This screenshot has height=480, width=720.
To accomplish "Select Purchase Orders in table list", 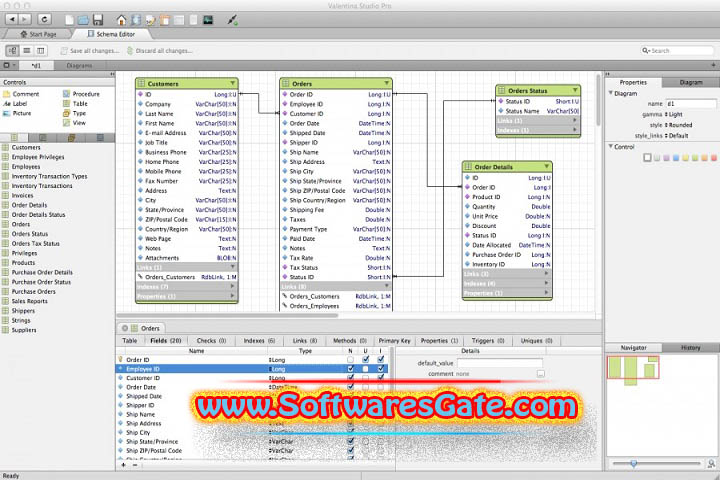I will (34, 291).
